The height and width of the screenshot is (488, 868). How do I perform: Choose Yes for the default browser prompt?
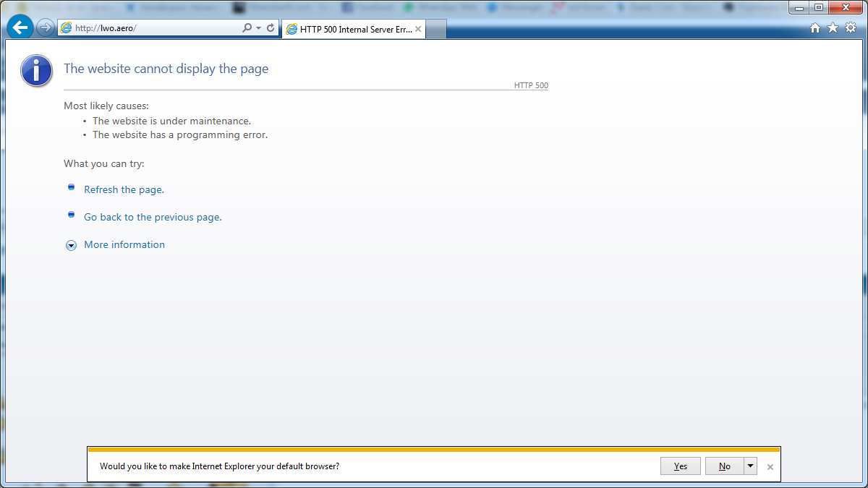[680, 466]
